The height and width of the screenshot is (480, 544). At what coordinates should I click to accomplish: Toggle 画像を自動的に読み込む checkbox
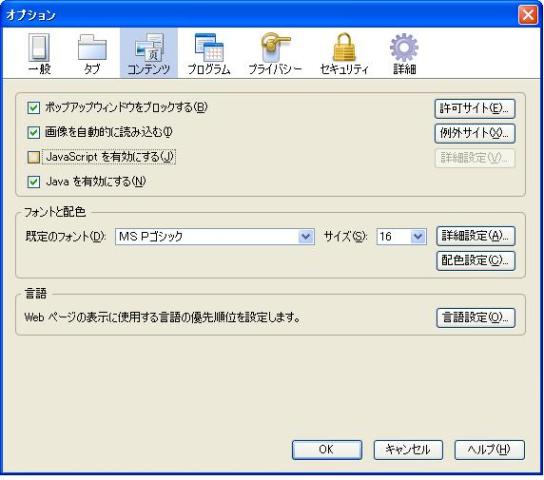click(33, 132)
